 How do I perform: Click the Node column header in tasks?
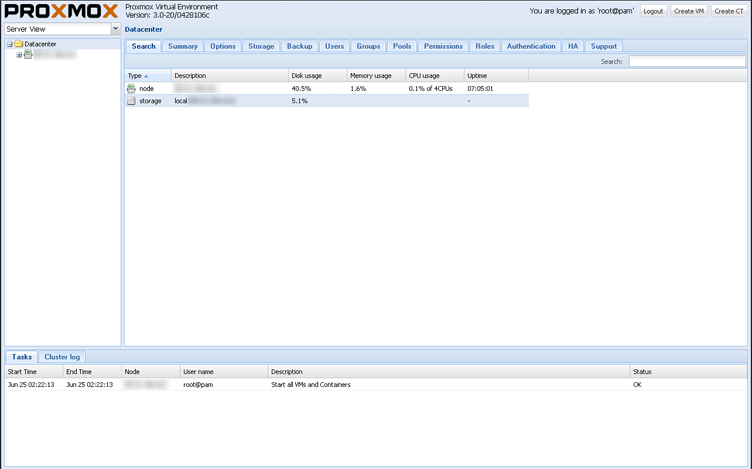pyautogui.click(x=151, y=372)
